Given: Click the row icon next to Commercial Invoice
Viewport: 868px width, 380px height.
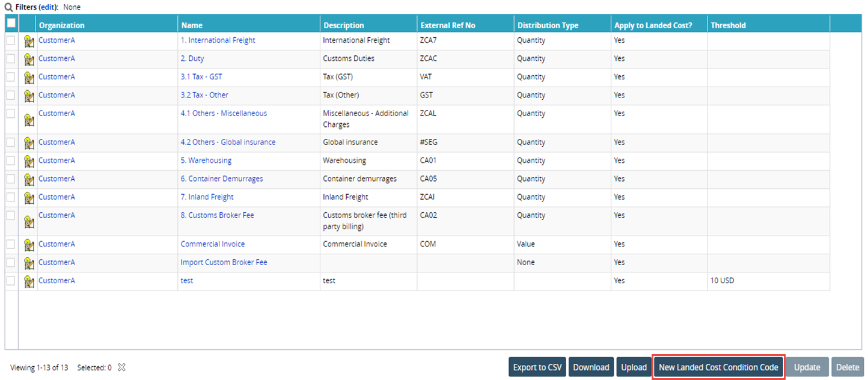Looking at the screenshot, I should 28,245.
